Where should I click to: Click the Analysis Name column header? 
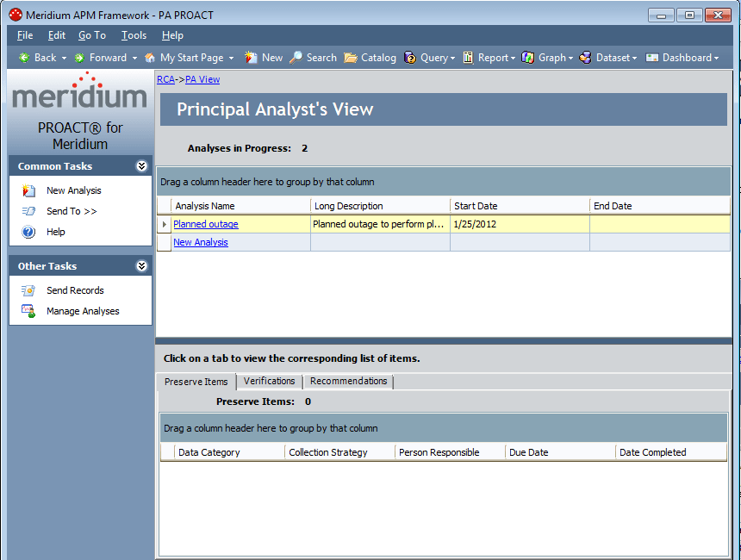coord(207,205)
